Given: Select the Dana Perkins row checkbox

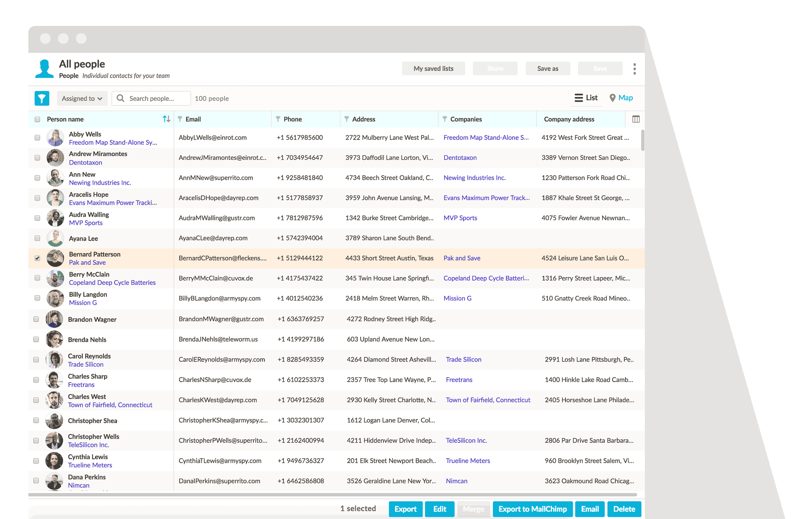Looking at the screenshot, I should tap(36, 481).
